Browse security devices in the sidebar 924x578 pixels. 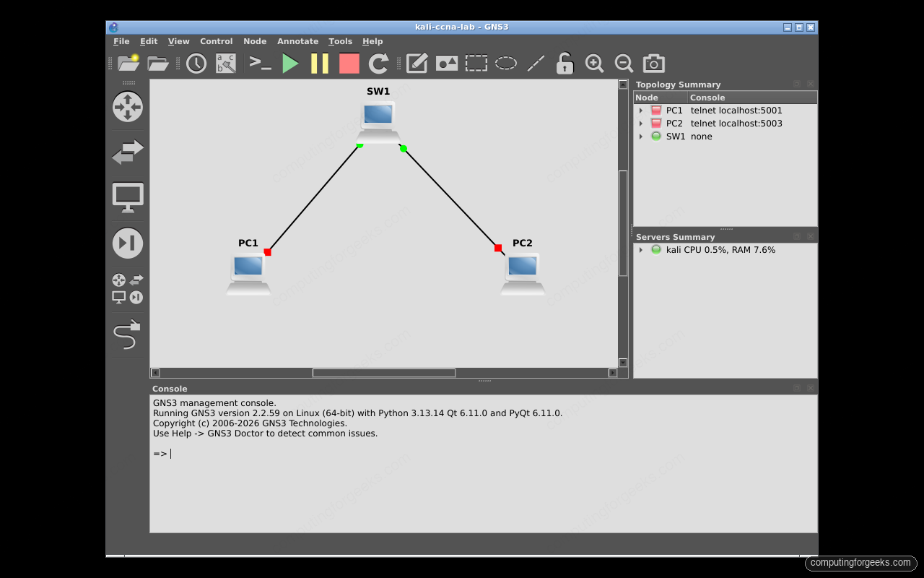[x=128, y=243]
